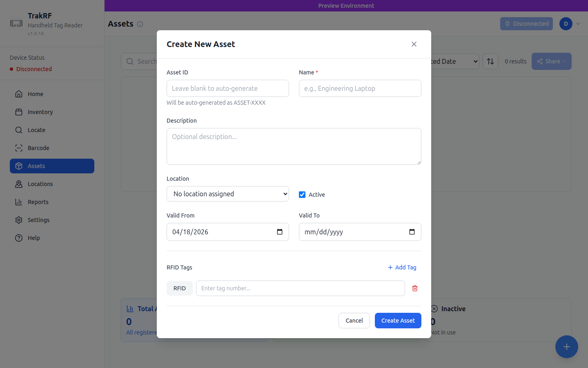Open the Share dropdown

click(551, 61)
